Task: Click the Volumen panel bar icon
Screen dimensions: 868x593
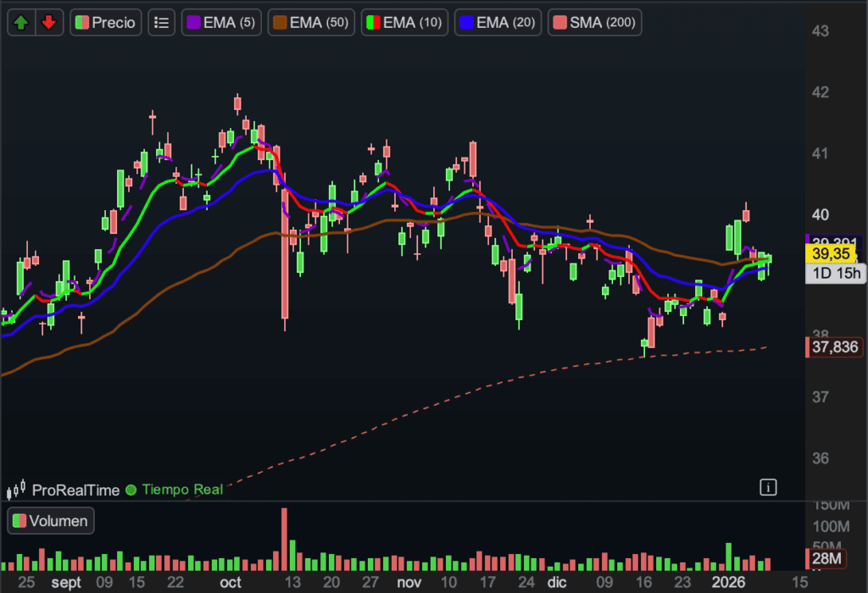Action: click(19, 521)
